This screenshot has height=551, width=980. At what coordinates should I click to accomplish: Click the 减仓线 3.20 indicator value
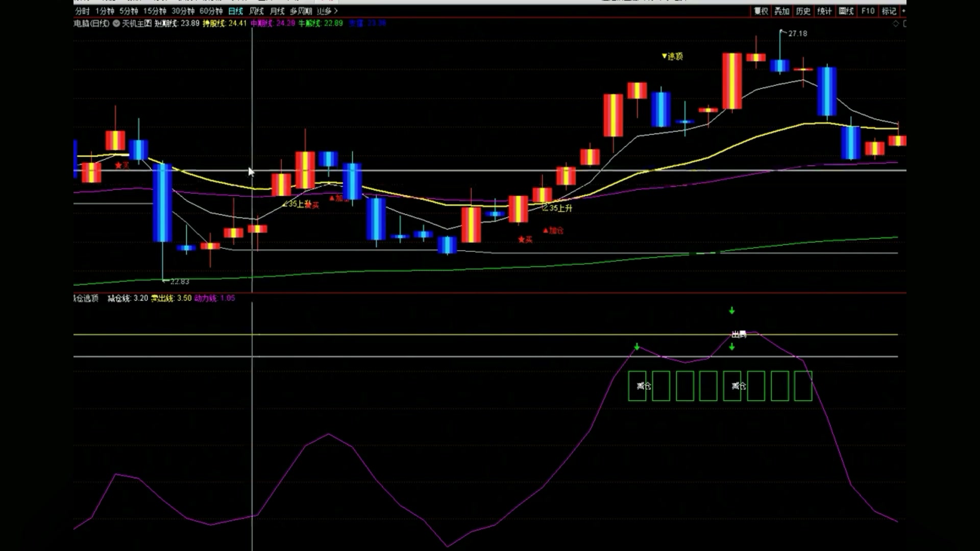128,298
